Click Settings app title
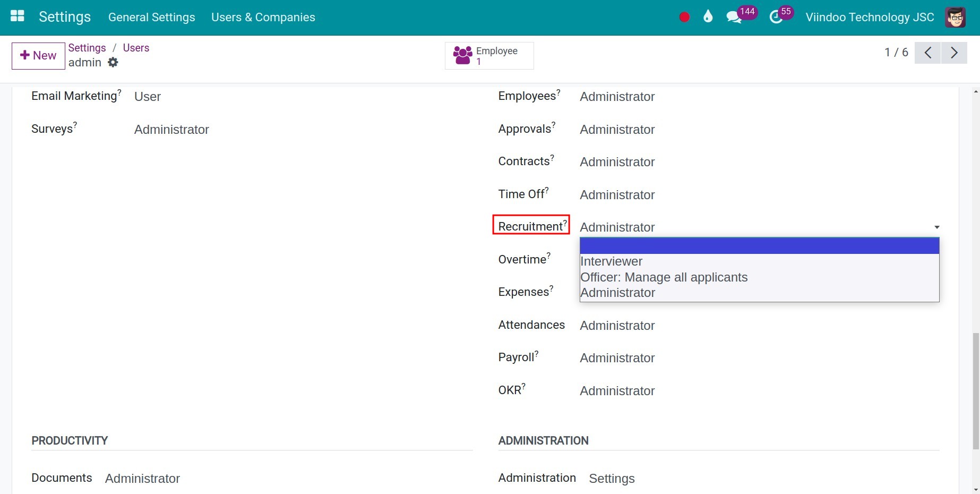 point(65,17)
